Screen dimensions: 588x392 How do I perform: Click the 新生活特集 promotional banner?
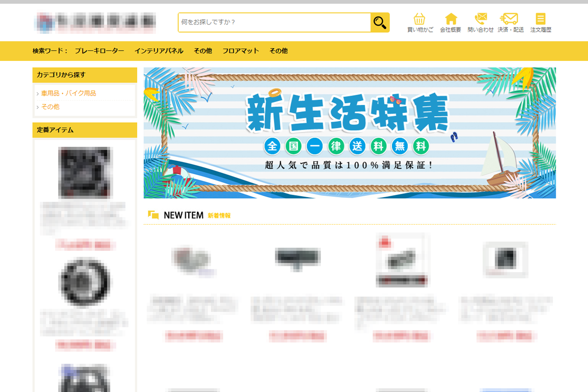350,133
